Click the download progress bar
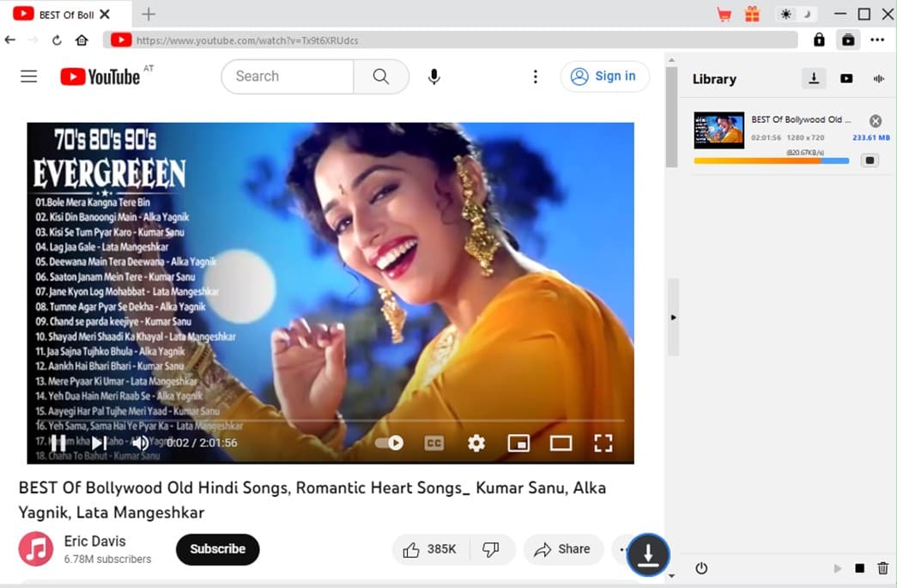Screen dimensions: 897x588 point(770,161)
